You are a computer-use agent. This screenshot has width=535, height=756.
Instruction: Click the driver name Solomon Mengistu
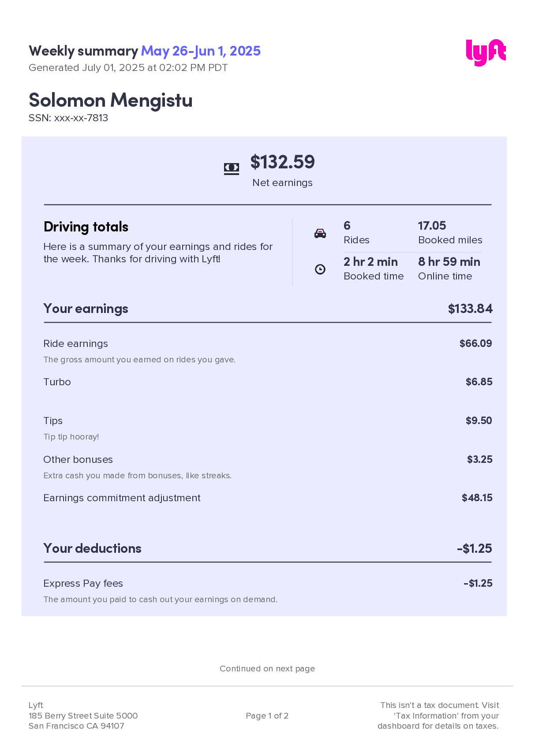110,100
